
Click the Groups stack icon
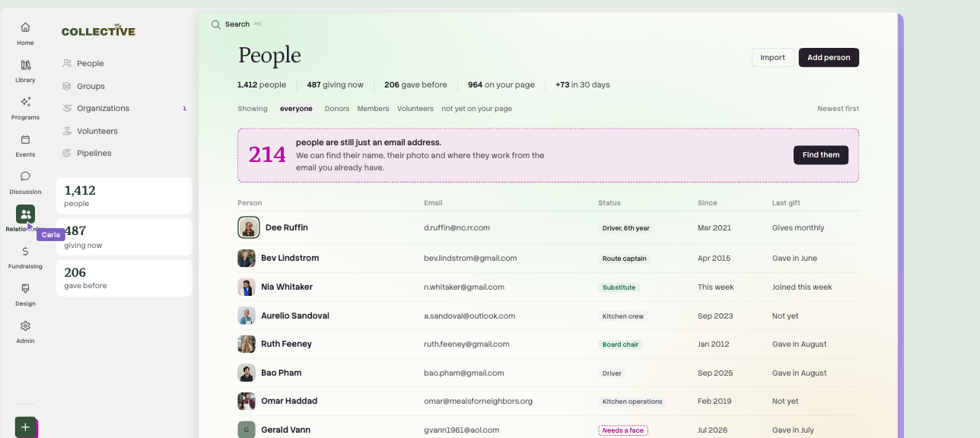[67, 86]
